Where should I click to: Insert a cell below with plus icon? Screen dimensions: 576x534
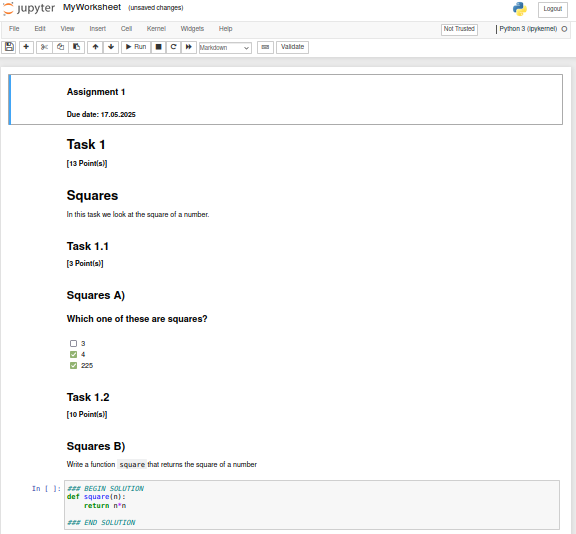pyautogui.click(x=26, y=47)
